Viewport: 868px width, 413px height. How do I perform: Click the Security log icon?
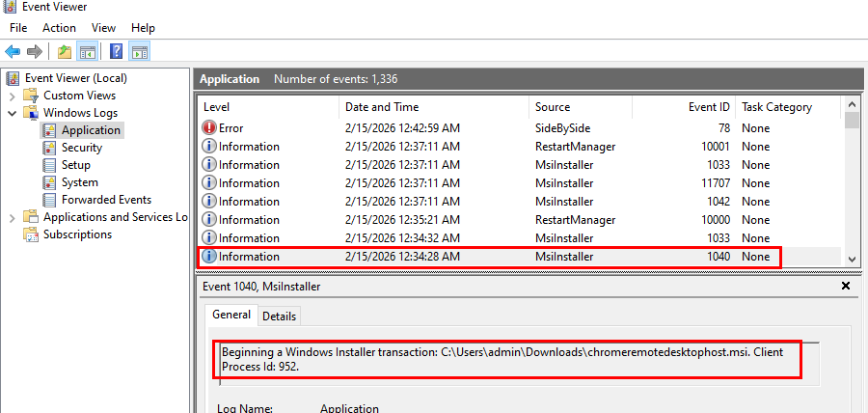[50, 148]
